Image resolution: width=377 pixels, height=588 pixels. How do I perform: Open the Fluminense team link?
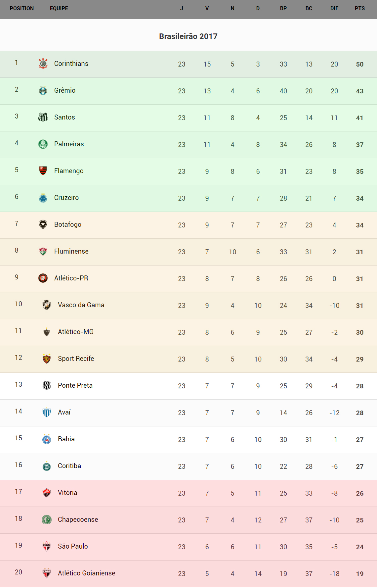coord(71,251)
